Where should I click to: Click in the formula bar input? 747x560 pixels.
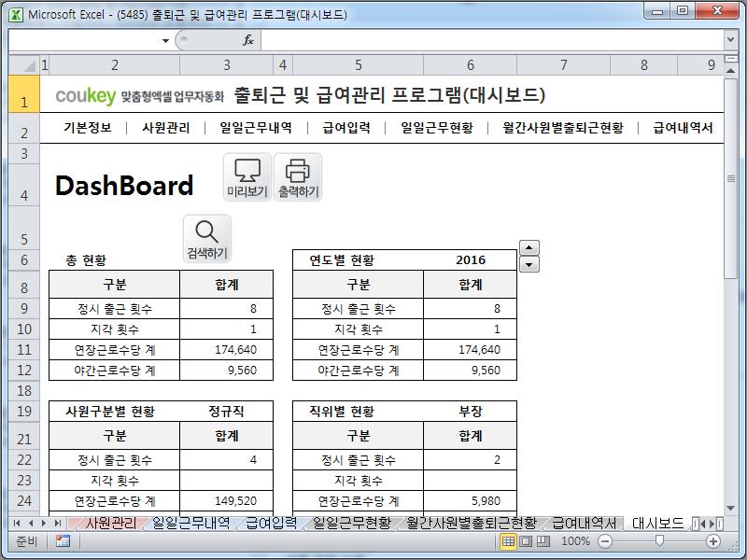492,40
